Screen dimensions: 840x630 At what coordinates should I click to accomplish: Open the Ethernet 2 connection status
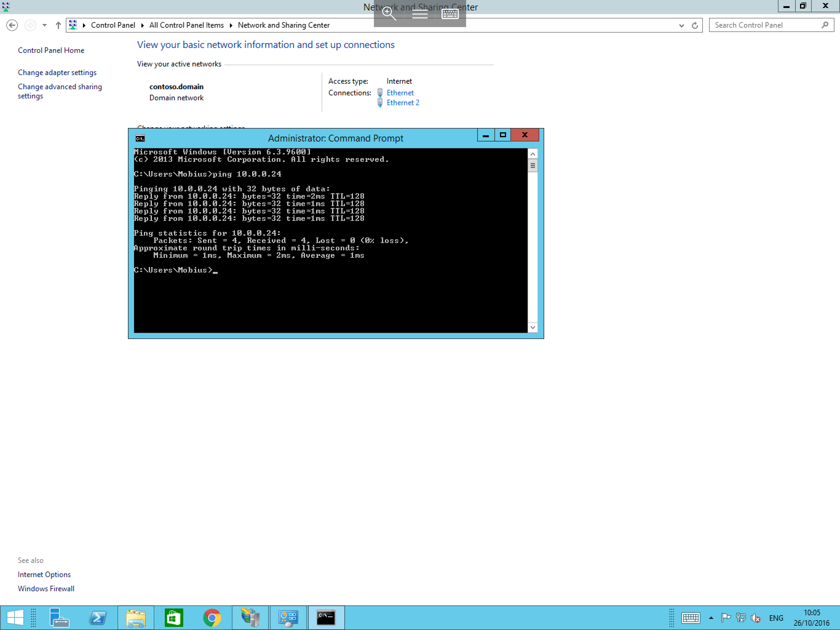pos(402,103)
